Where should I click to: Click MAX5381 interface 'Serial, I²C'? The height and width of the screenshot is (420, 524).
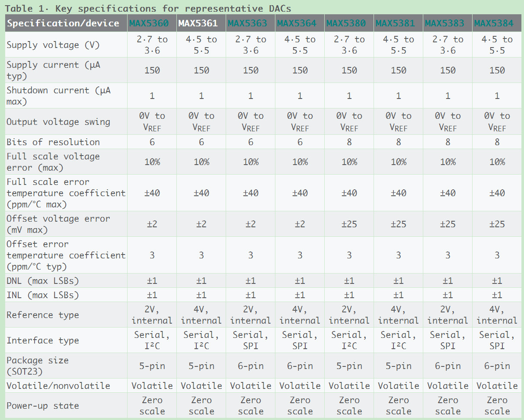(398, 340)
